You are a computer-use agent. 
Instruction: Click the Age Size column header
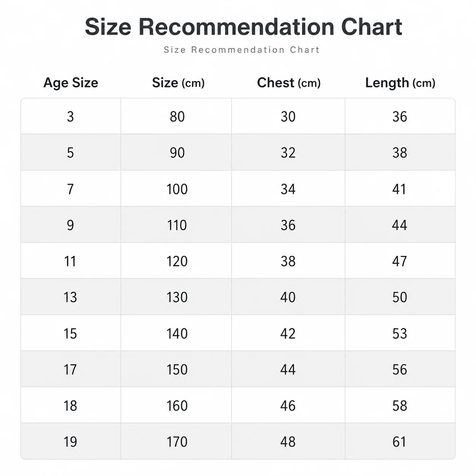point(71,83)
